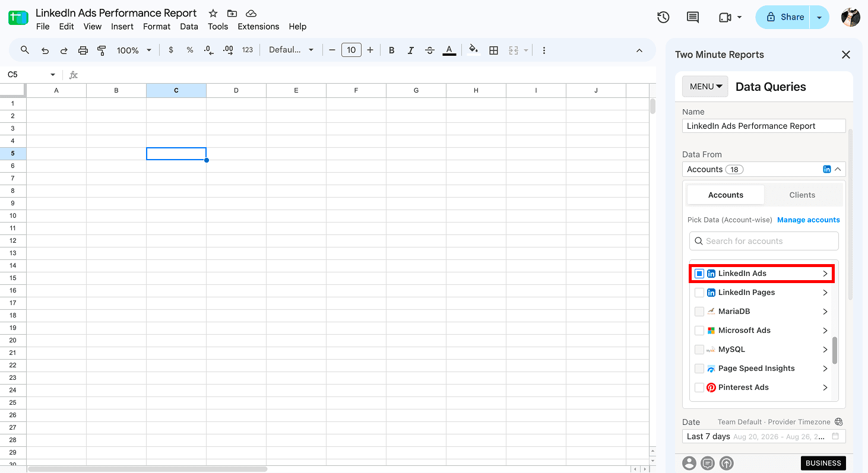
Task: Check the cloud save status icon
Action: pos(251,13)
